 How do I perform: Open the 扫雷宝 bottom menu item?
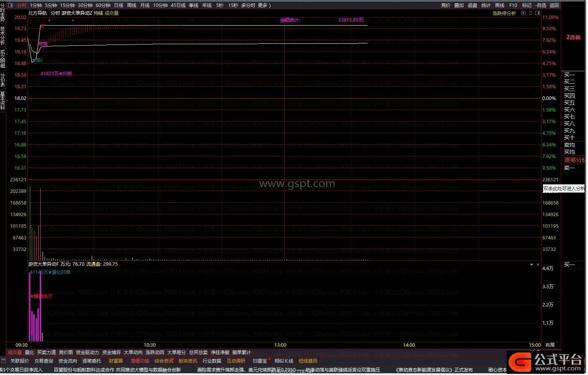click(x=260, y=361)
